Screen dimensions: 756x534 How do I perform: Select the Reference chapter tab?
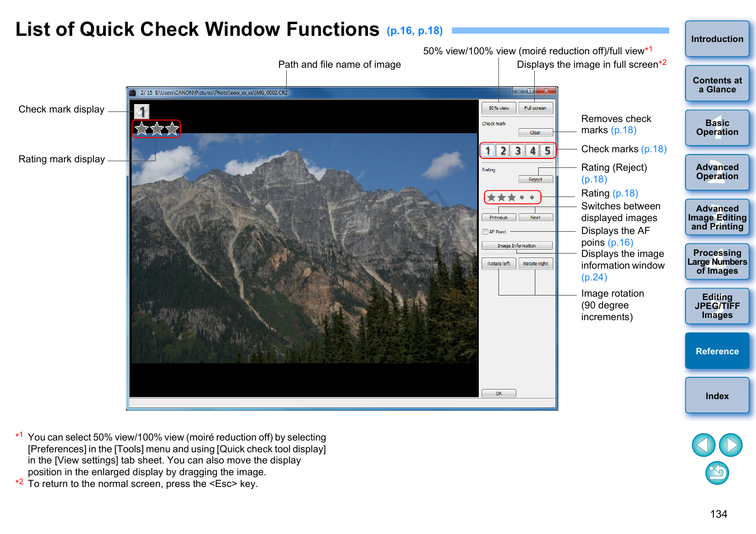(x=717, y=351)
